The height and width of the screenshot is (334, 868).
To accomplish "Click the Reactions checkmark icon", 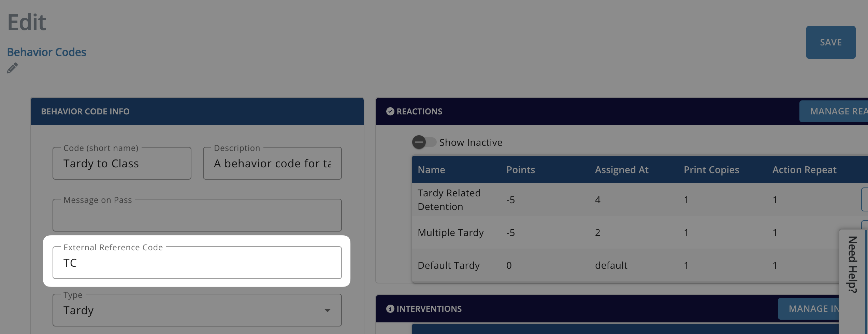I will 390,111.
